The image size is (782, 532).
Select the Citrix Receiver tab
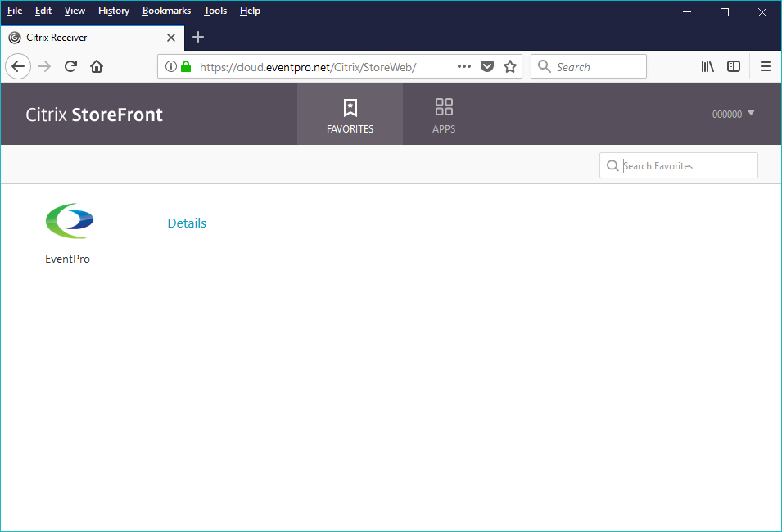[x=93, y=38]
